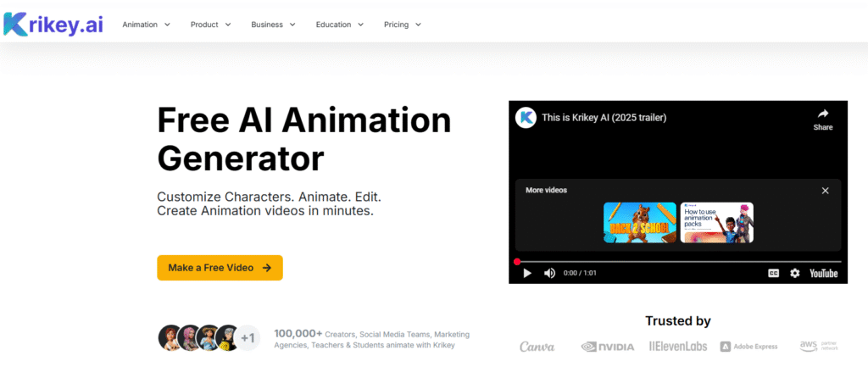Image resolution: width=868 pixels, height=378 pixels.
Task: Expand the Pricing menu
Action: point(403,25)
